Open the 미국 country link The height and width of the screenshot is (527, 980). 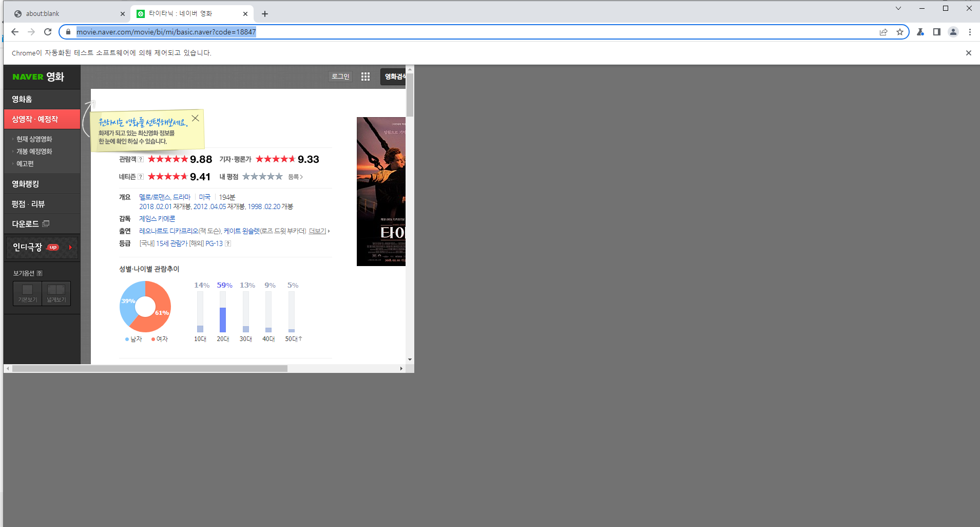205,197
